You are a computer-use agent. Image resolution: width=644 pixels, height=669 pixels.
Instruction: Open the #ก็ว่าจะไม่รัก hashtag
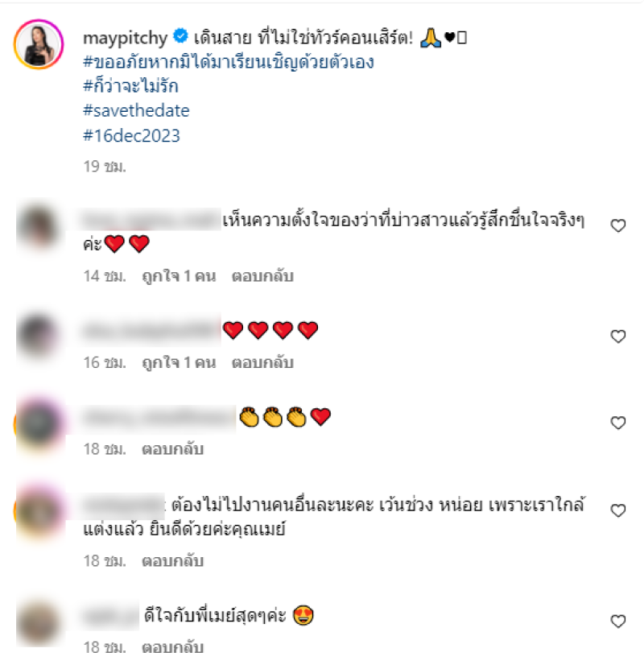point(130,86)
